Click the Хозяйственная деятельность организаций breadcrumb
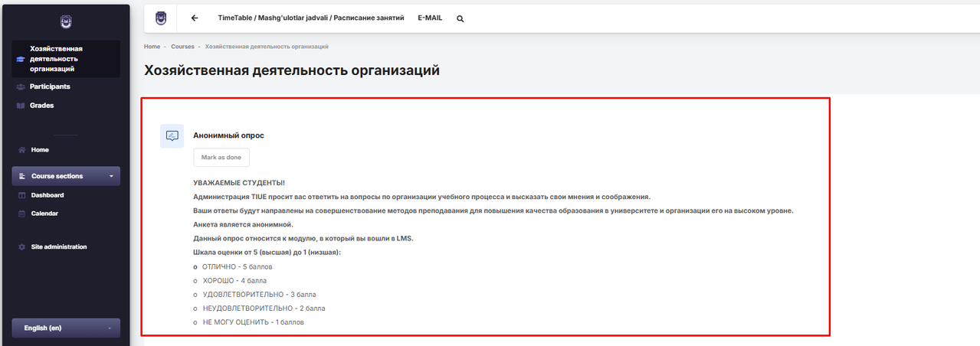The image size is (980, 346). 267,47
